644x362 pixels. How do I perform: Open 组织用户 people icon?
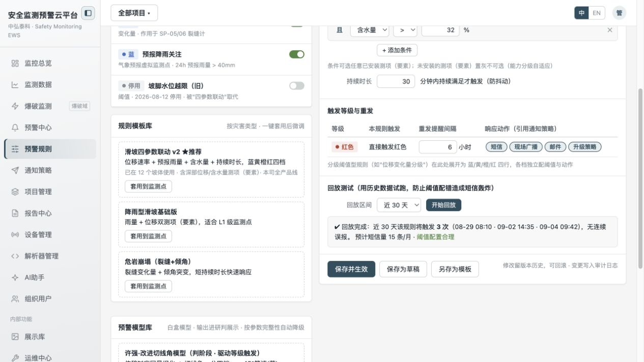(15, 299)
